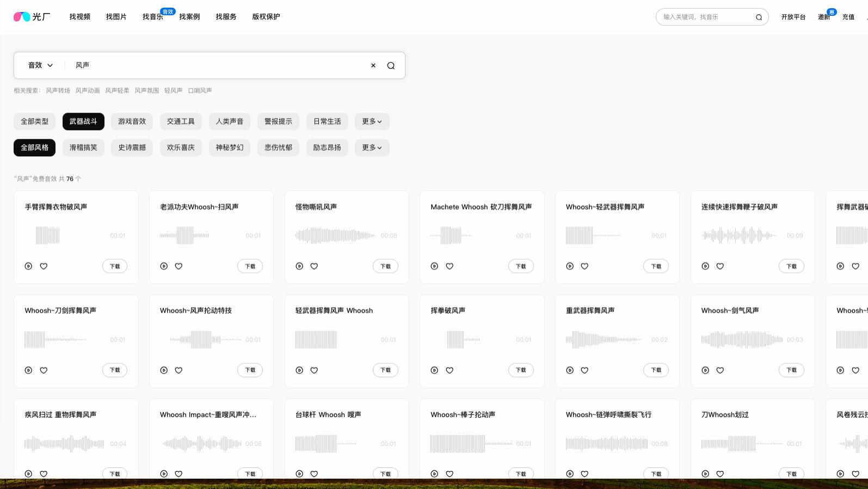The image size is (868, 489).
Task: Seek in 连续快速挥舞鞭子破风声 waveform
Action: pyautogui.click(x=739, y=236)
